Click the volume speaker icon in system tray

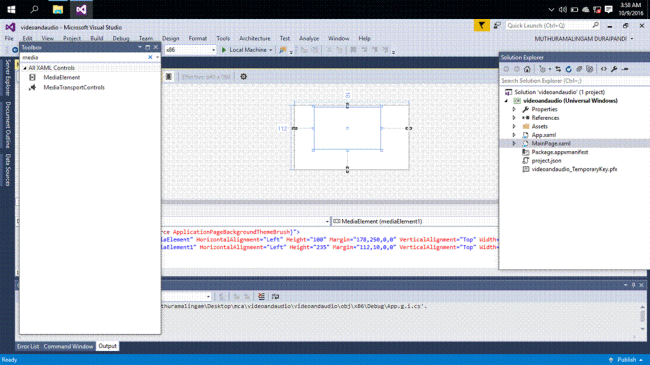point(563,10)
